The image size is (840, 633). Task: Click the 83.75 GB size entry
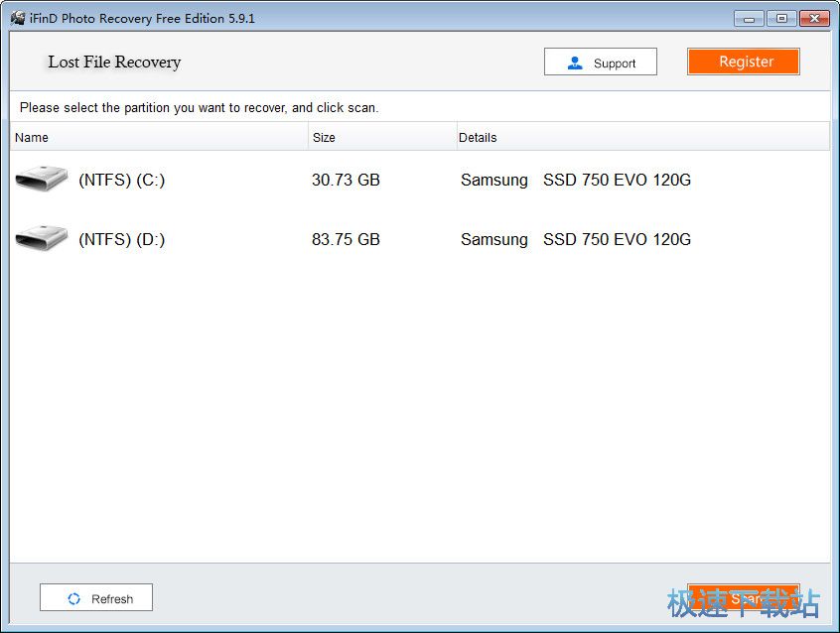pos(346,239)
